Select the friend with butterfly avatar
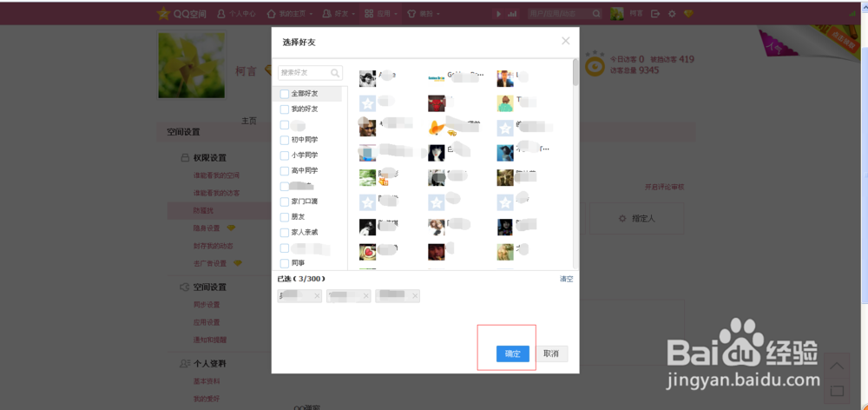Image resolution: width=868 pixels, height=410 pixels. tap(437, 129)
